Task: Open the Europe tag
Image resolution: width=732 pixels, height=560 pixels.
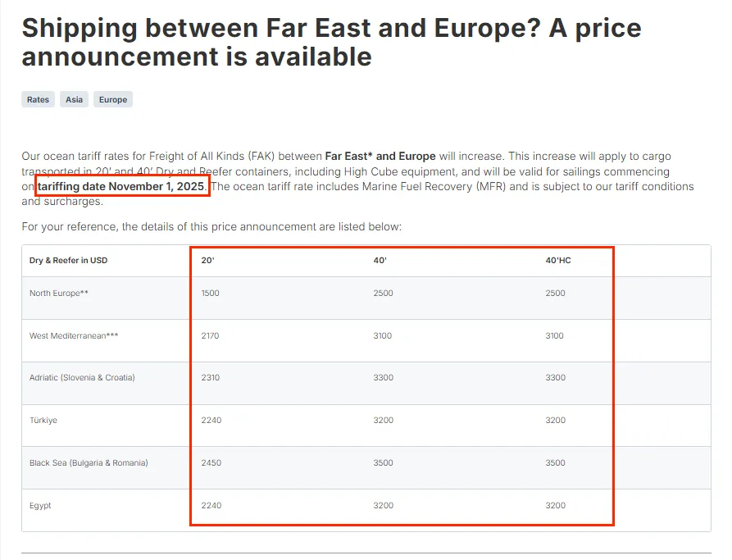Action: tap(113, 99)
